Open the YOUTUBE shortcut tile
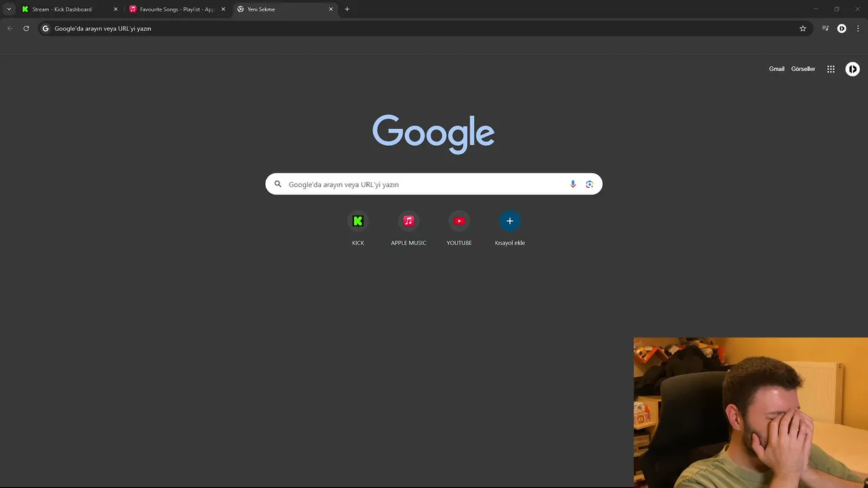 point(459,228)
